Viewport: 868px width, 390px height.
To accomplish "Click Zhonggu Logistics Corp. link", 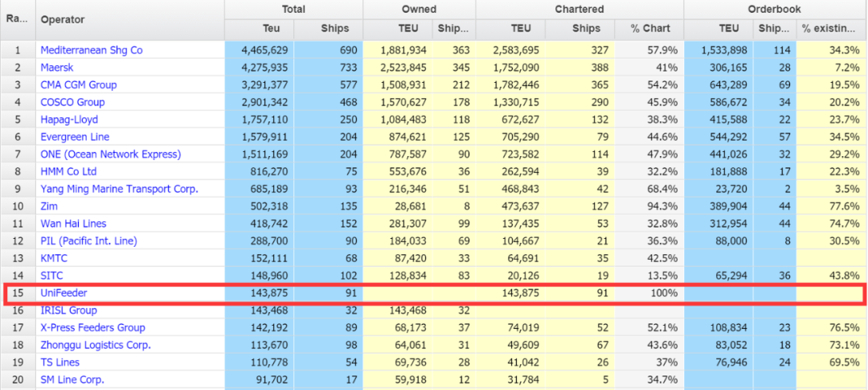I will (x=96, y=345).
